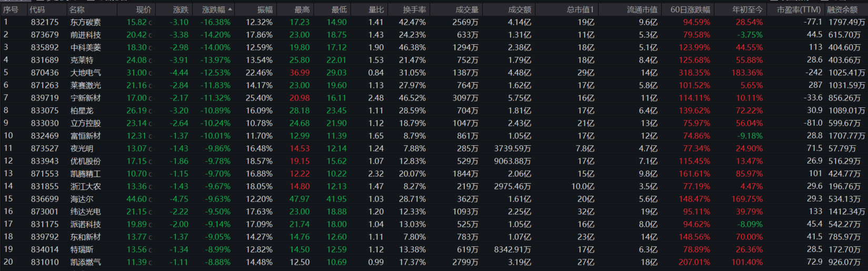Select stock 东方碳素 in the list
Viewport: 868px width, 271px height.
(x=86, y=22)
